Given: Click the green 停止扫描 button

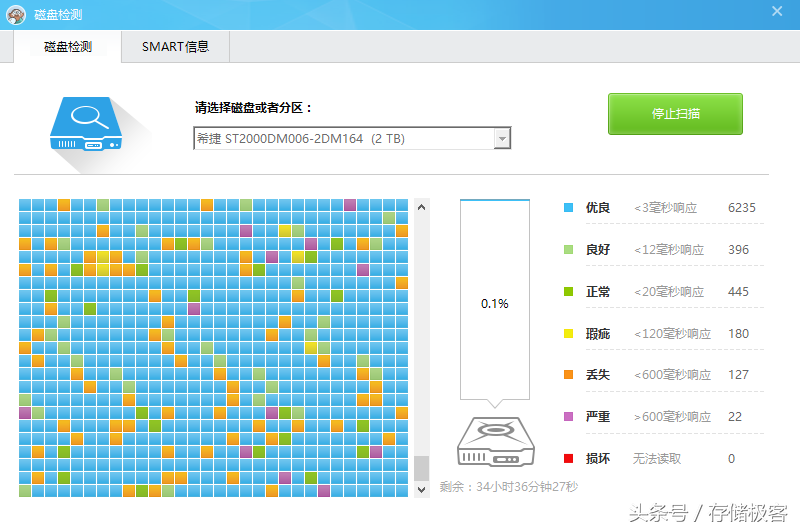Looking at the screenshot, I should (675, 114).
